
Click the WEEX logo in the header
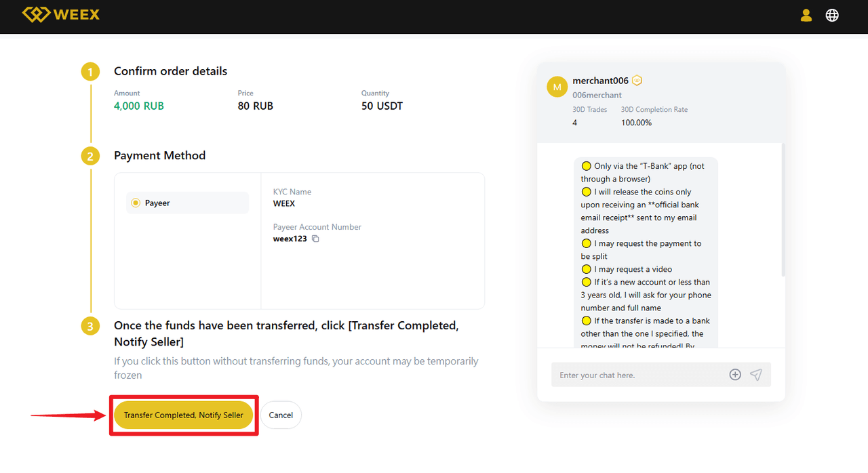tap(61, 14)
